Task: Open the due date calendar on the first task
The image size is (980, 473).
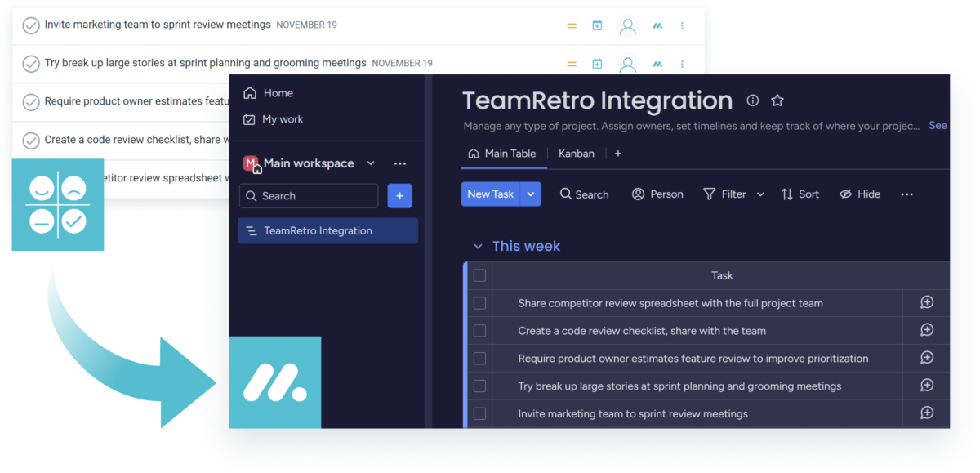Action: 597,25
